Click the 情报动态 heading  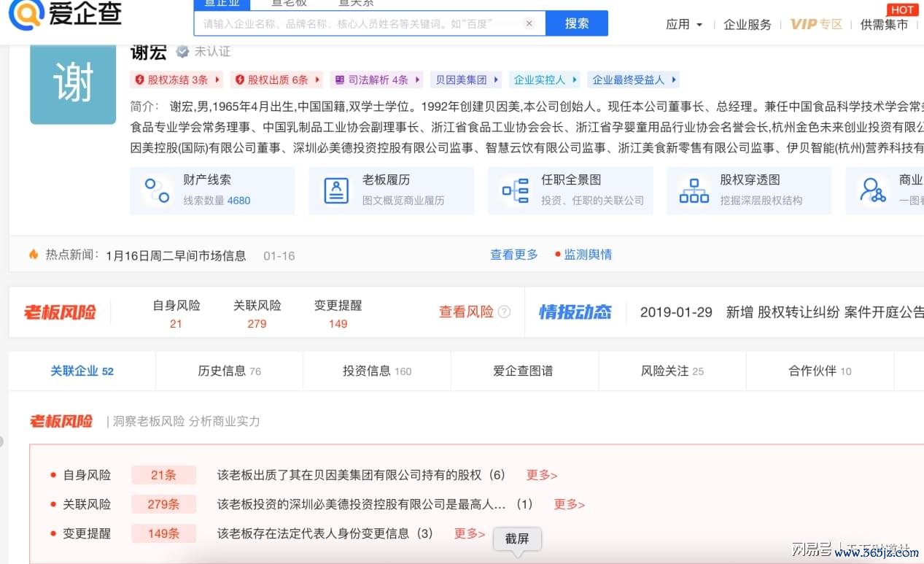pos(575,312)
